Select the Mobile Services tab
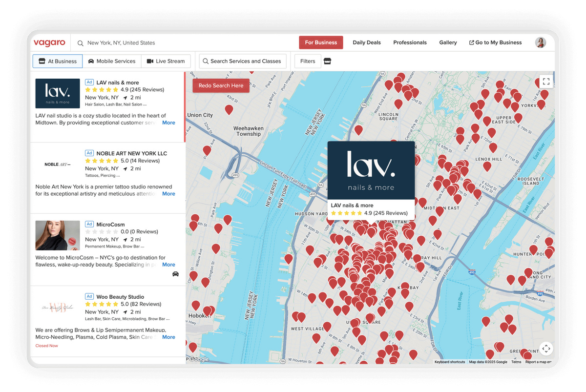Viewport: 586px width, 392px height. (x=112, y=61)
